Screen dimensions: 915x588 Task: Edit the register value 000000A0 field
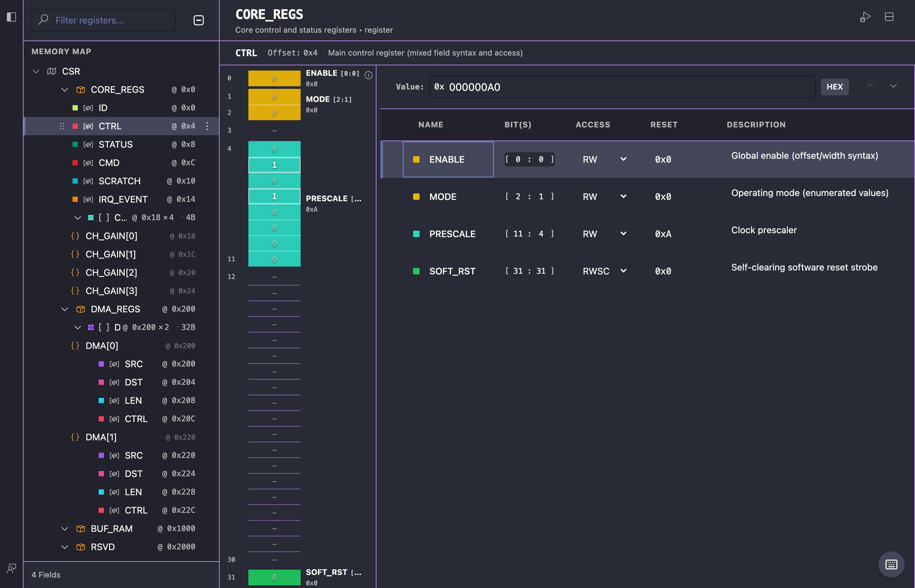623,87
